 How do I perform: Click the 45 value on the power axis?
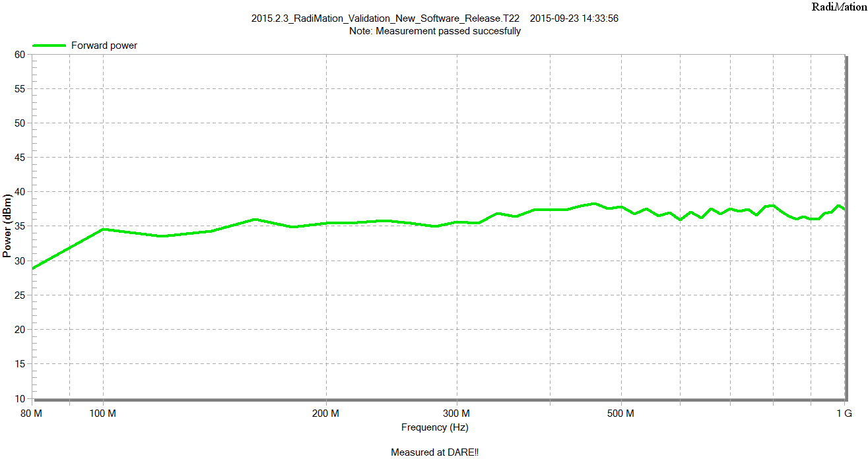click(x=19, y=158)
